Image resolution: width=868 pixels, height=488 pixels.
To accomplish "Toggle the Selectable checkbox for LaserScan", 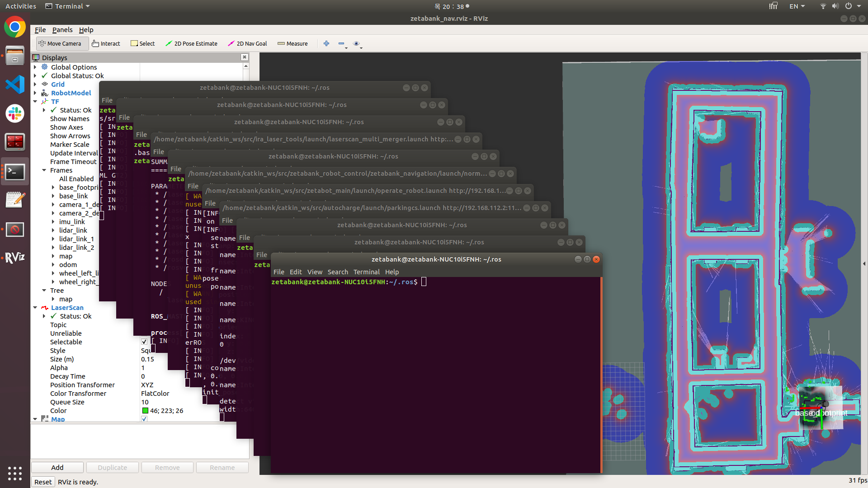I will point(144,342).
